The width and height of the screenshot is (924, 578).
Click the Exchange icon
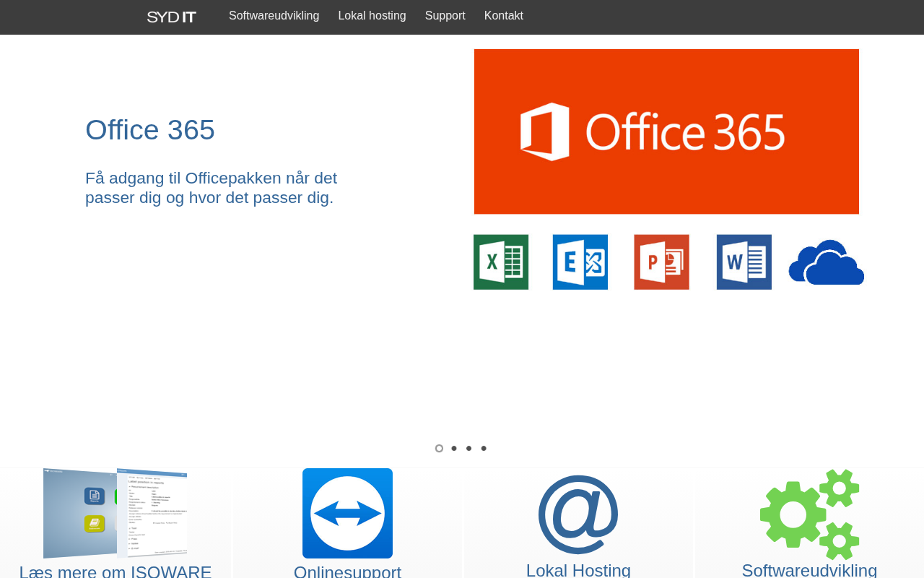click(x=580, y=262)
